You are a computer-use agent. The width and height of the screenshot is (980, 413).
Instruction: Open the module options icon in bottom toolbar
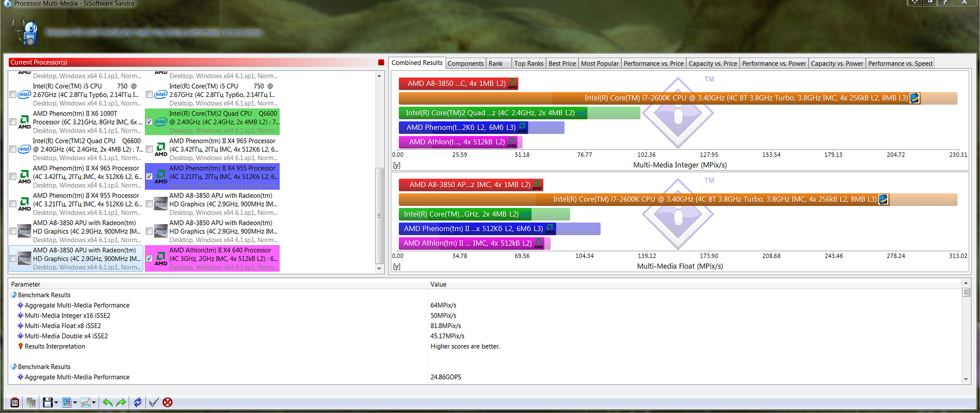click(x=15, y=402)
